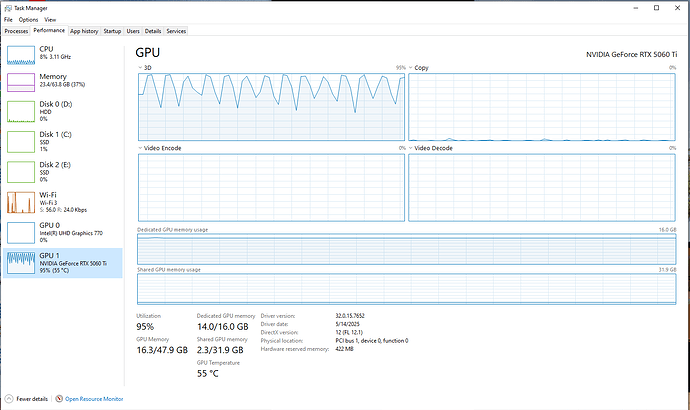Image resolution: width=690 pixels, height=410 pixels.
Task: Click the 422 MB hardware reserved memory value
Action: pos(344,349)
